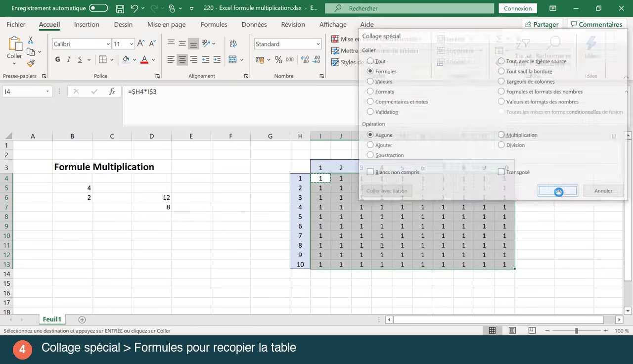Click the borders icon

(103, 59)
